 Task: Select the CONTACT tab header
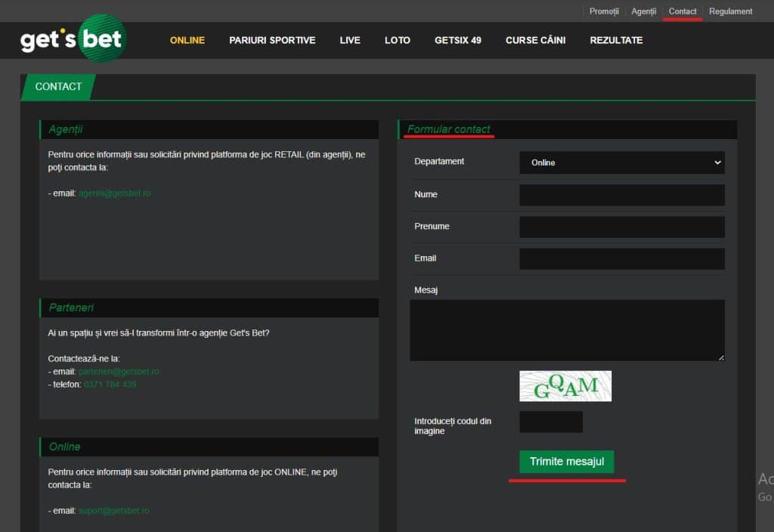coord(58,87)
